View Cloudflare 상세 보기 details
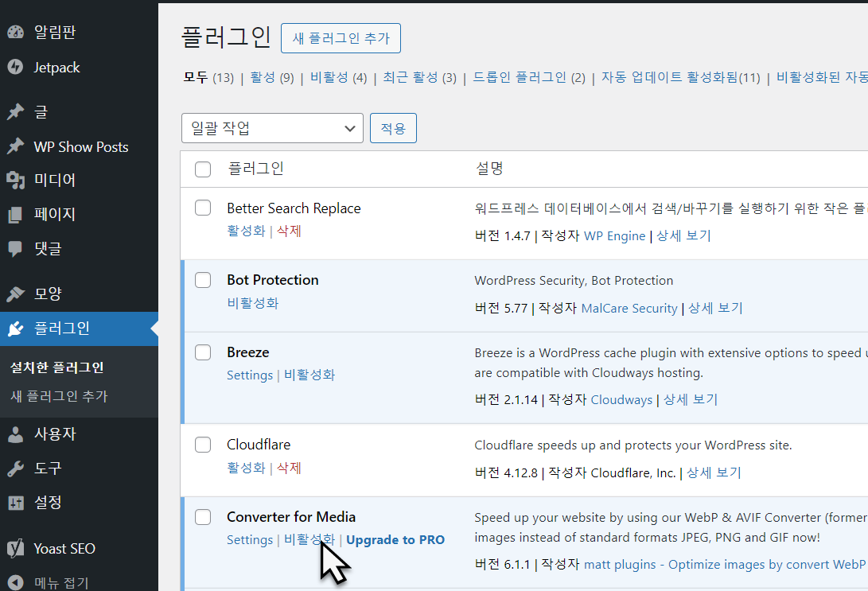Screen dimensions: 868x591 [x=714, y=472]
